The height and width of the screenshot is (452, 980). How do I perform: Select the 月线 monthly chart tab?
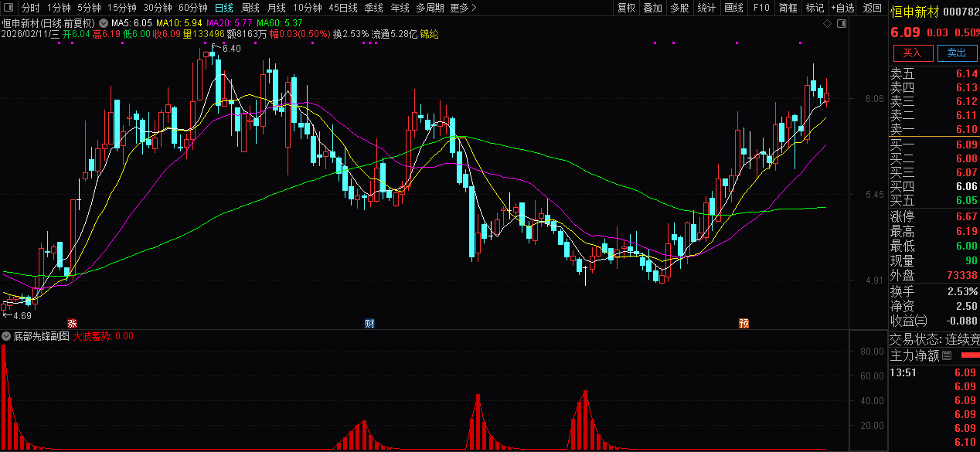pos(277,8)
